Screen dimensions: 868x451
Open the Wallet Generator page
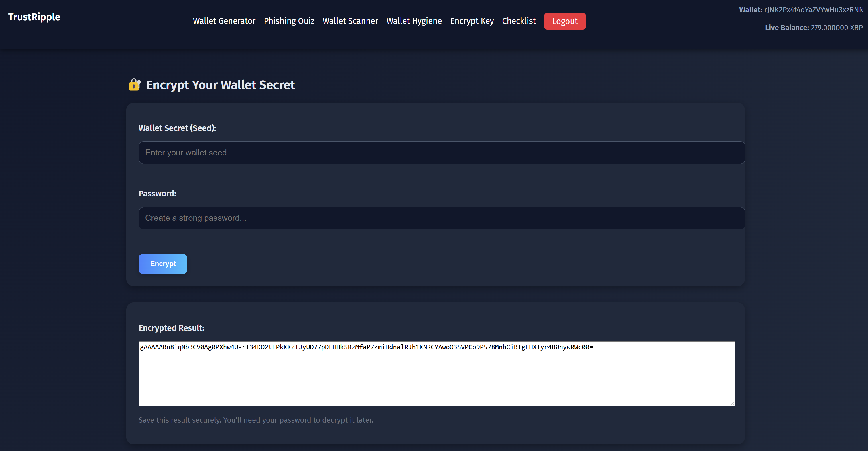point(224,21)
